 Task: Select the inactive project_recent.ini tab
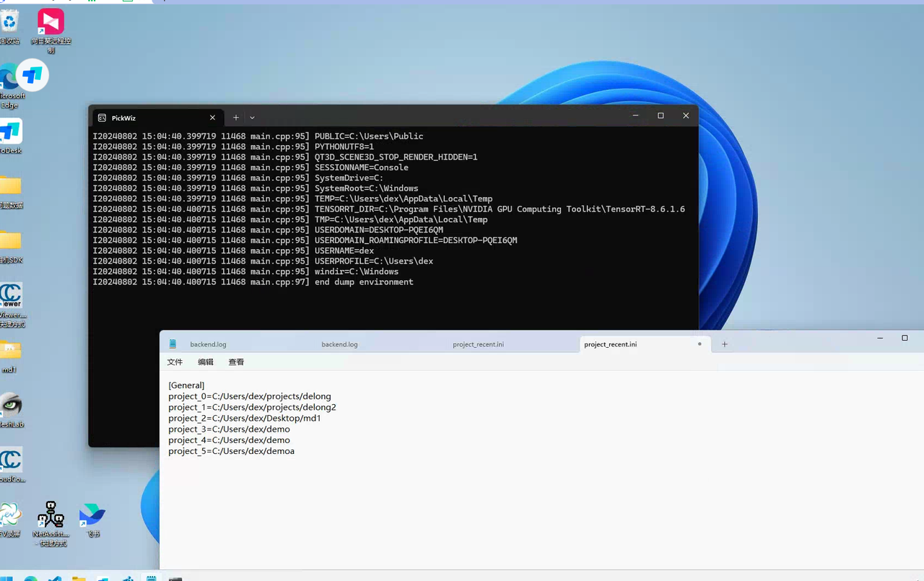click(478, 344)
